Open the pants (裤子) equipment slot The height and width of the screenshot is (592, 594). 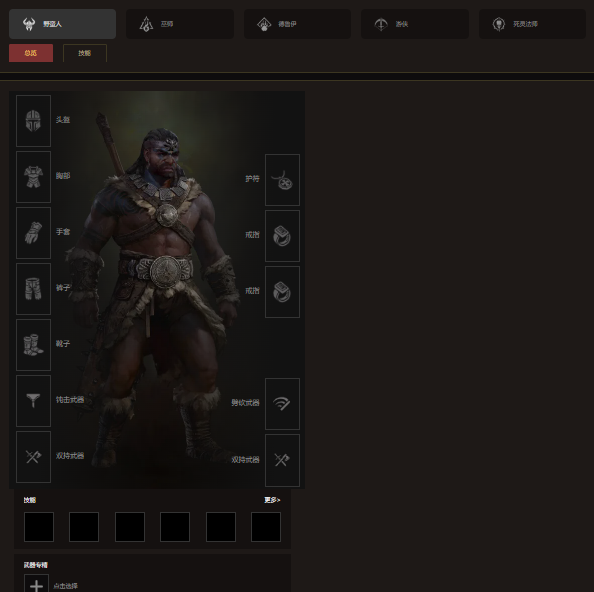[33, 289]
